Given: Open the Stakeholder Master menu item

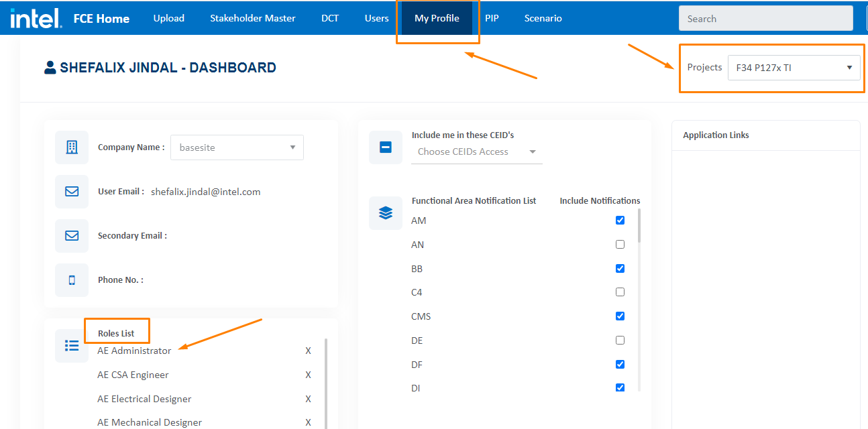Looking at the screenshot, I should [252, 18].
